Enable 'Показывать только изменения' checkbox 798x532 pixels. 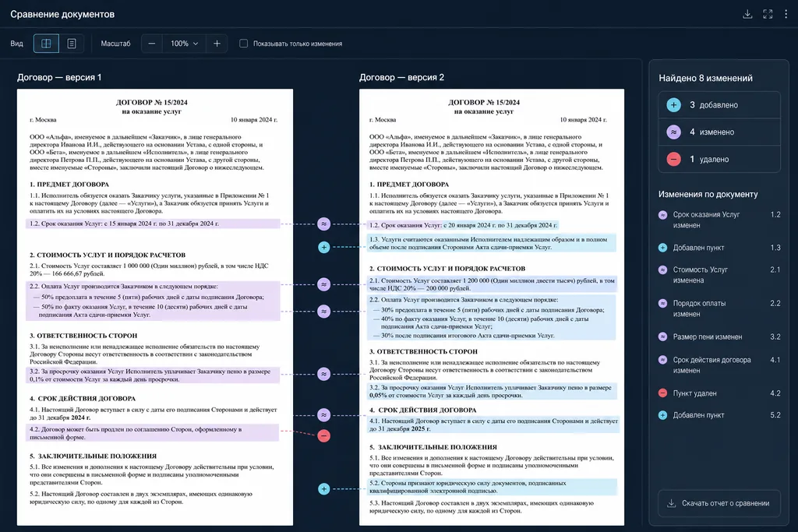click(244, 44)
